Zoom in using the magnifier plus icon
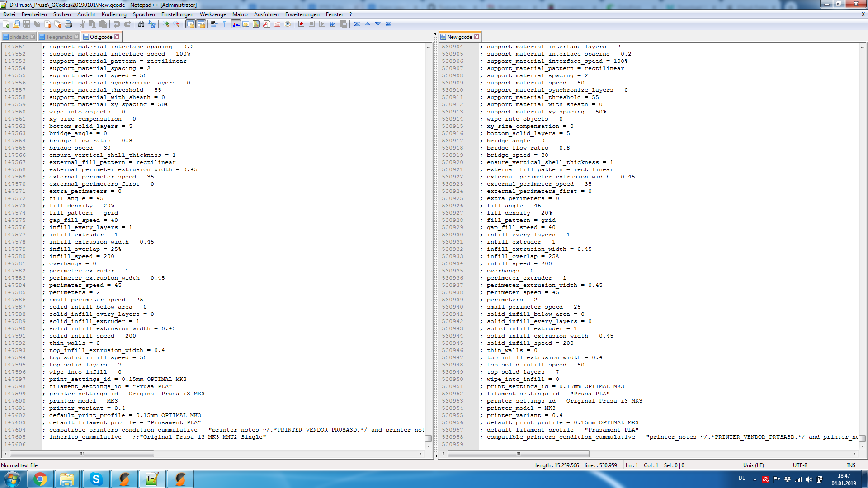This screenshot has width=868, height=488. [166, 24]
